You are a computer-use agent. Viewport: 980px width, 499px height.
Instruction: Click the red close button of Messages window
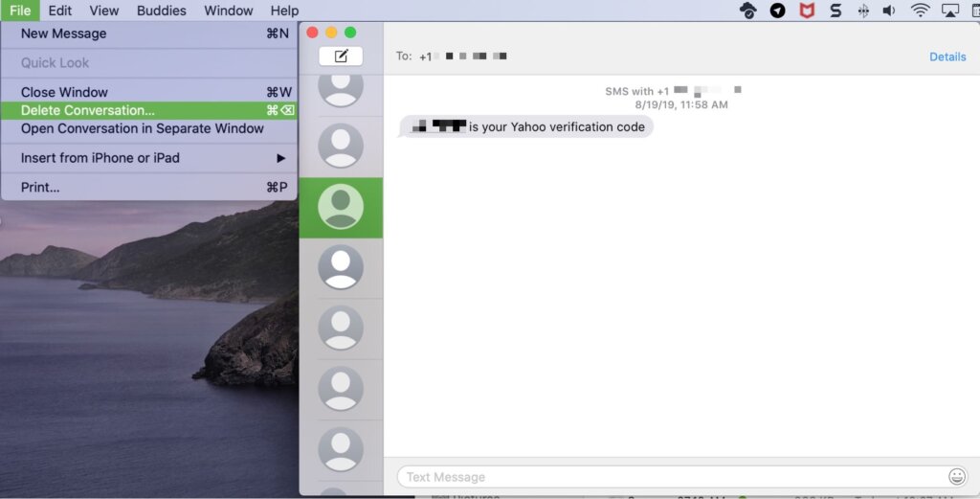313,32
